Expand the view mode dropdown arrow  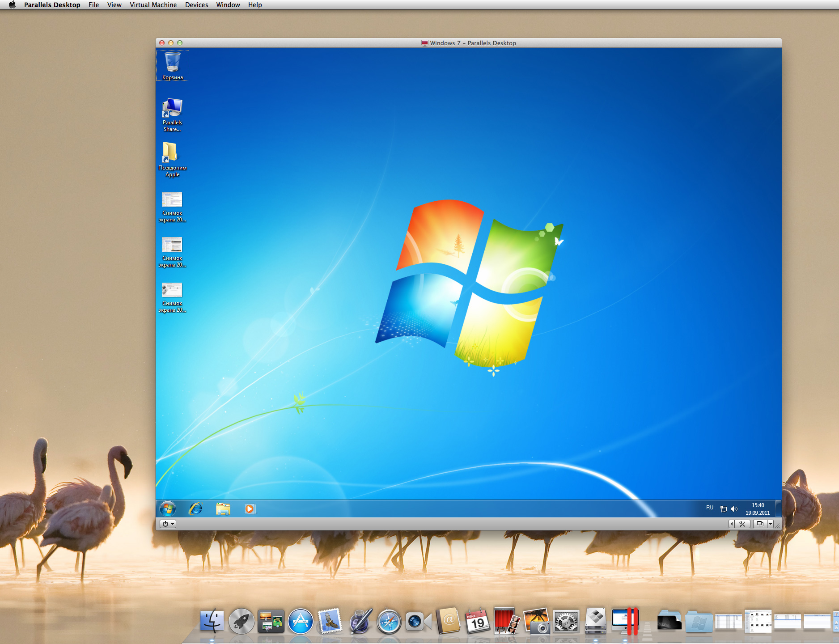(770, 524)
